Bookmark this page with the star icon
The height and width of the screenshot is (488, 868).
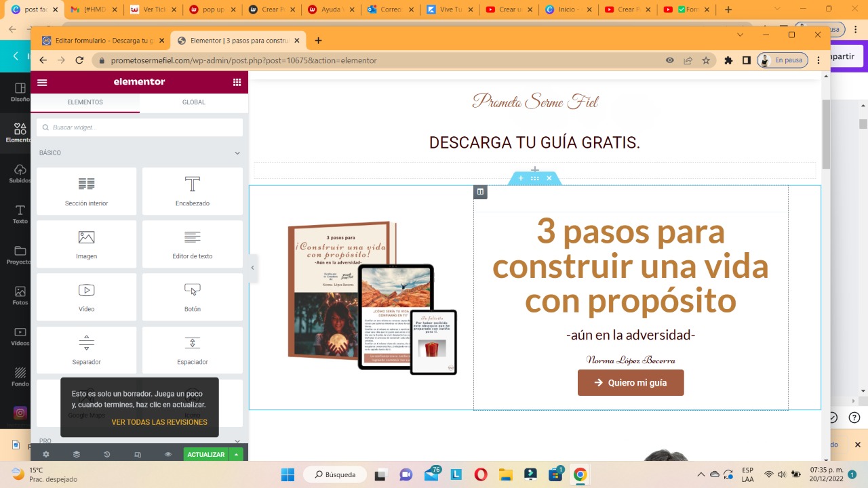point(706,60)
